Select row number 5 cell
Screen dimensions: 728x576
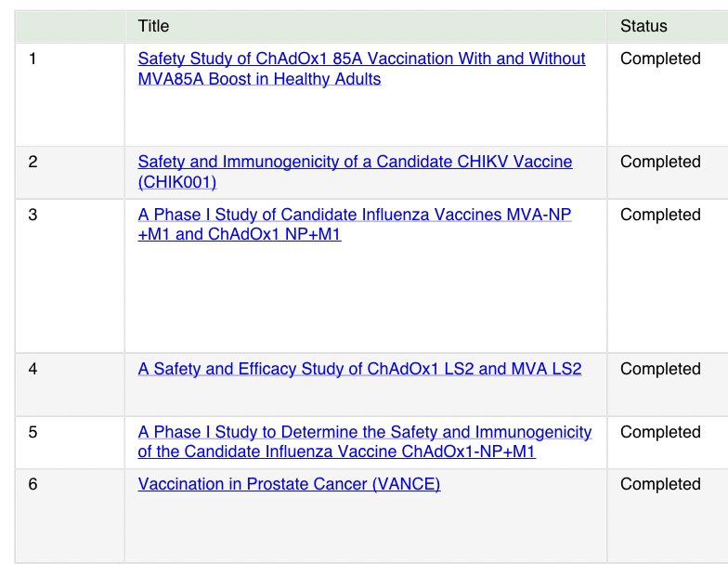pyautogui.click(x=70, y=442)
